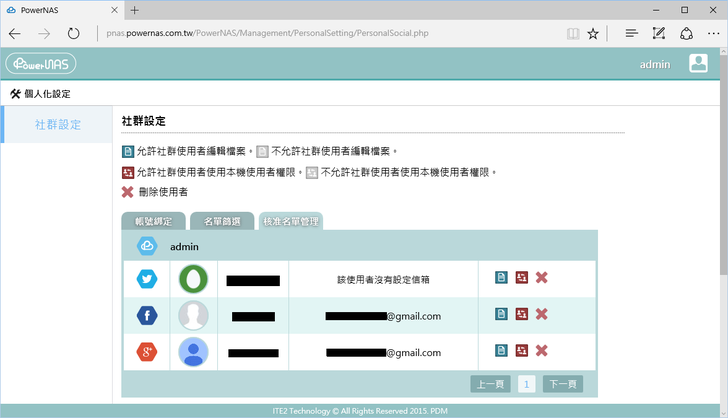Toggle file edit permission for Twitter user
The width and height of the screenshot is (728, 418).
coord(502,278)
